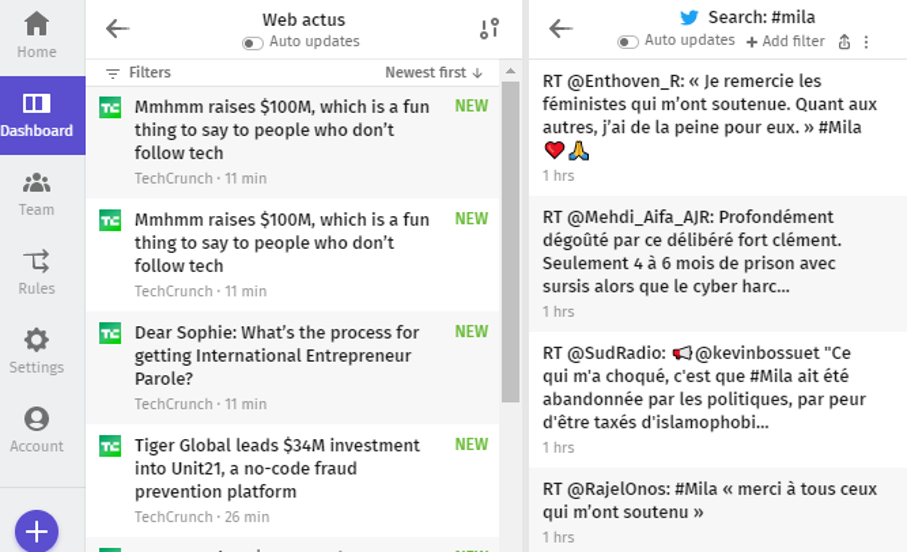The height and width of the screenshot is (552, 908).
Task: Open Rules page icon
Action: pos(36,261)
